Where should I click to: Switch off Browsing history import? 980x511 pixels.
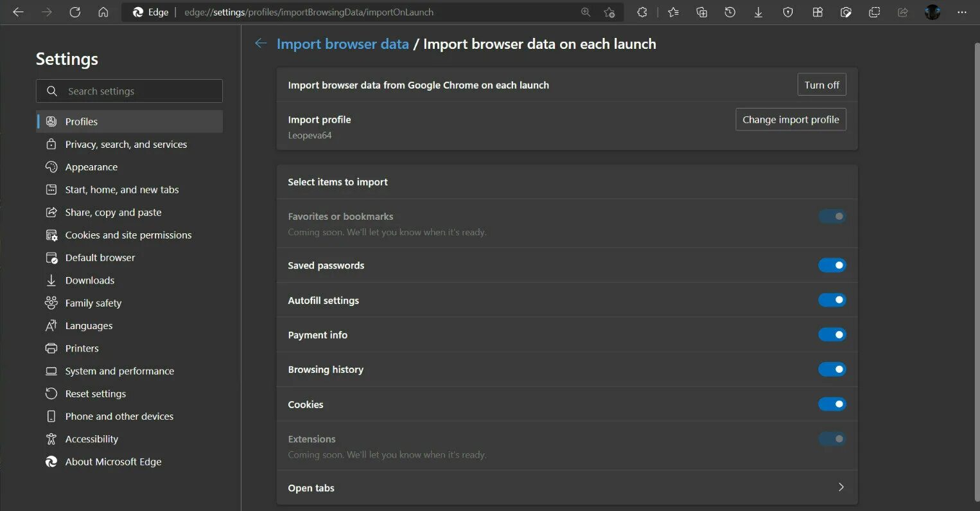(x=832, y=370)
